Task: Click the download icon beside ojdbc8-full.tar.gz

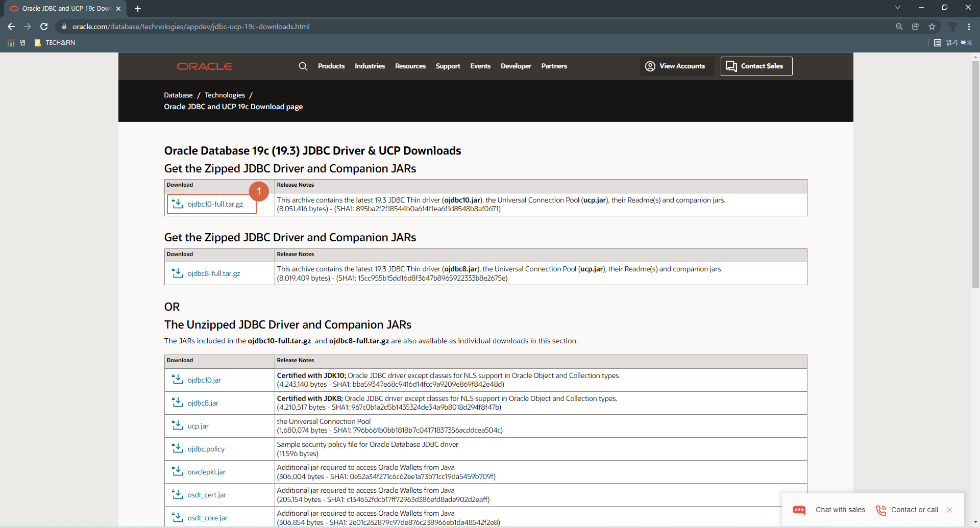Action: 178,273
